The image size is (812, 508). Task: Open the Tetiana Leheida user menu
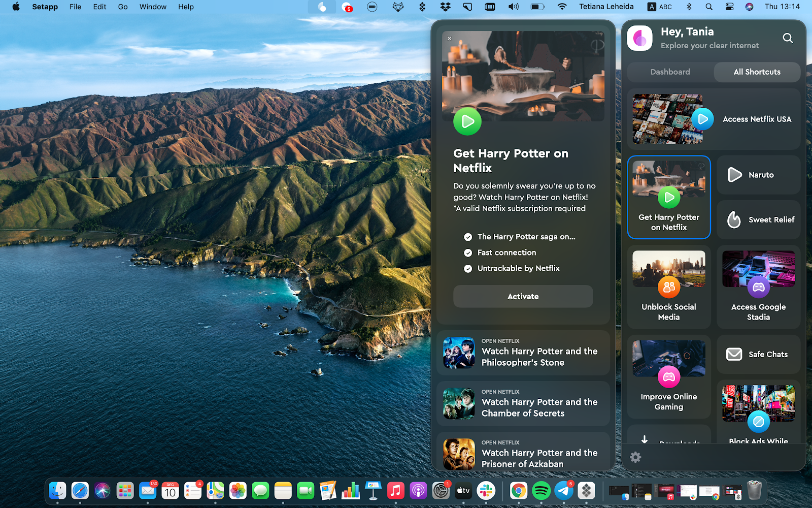tap(606, 7)
